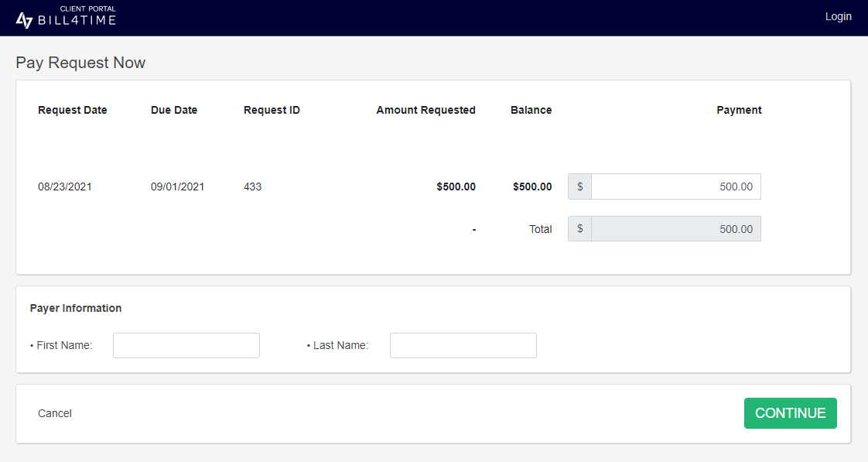The height and width of the screenshot is (462, 868).
Task: Click the Pay Request Now title
Action: (80, 63)
